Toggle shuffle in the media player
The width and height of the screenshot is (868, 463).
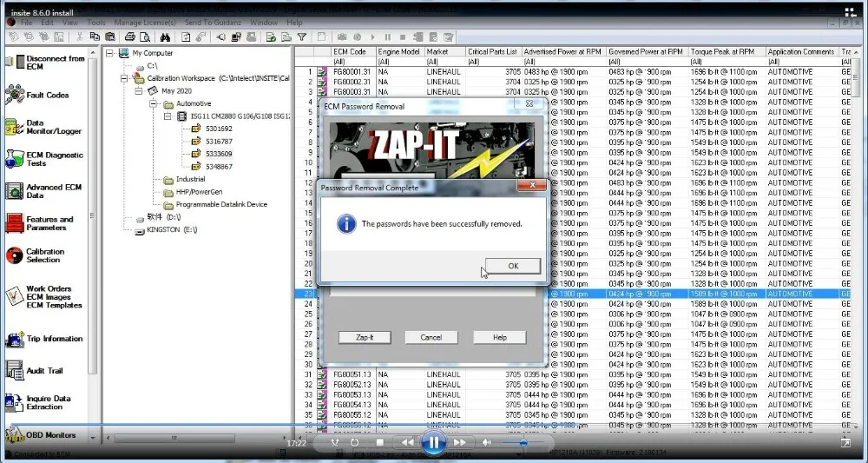click(334, 442)
